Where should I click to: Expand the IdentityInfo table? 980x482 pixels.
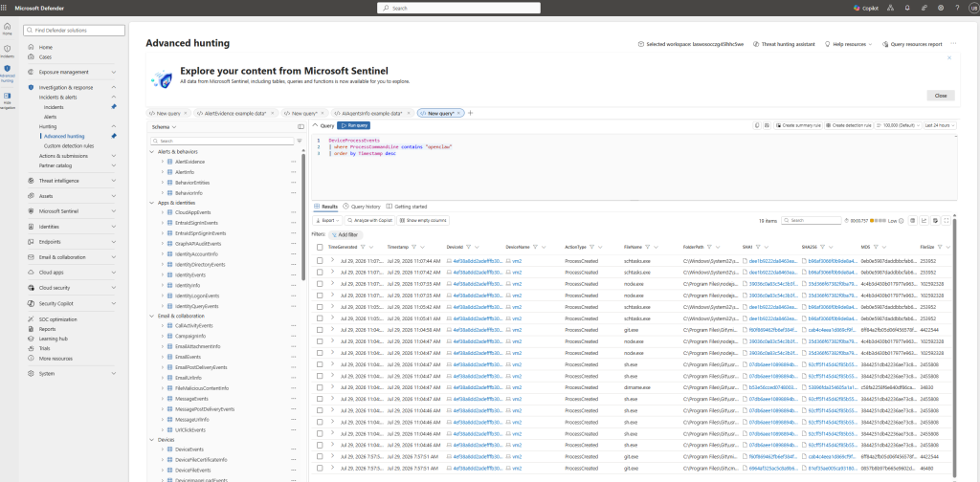click(x=162, y=285)
